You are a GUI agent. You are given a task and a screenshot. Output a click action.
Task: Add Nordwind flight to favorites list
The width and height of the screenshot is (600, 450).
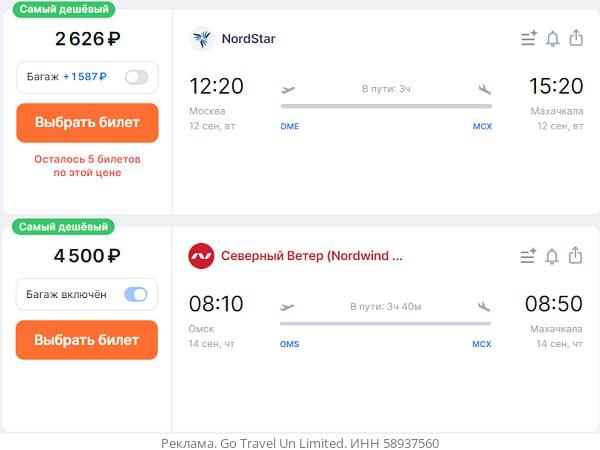tap(529, 256)
